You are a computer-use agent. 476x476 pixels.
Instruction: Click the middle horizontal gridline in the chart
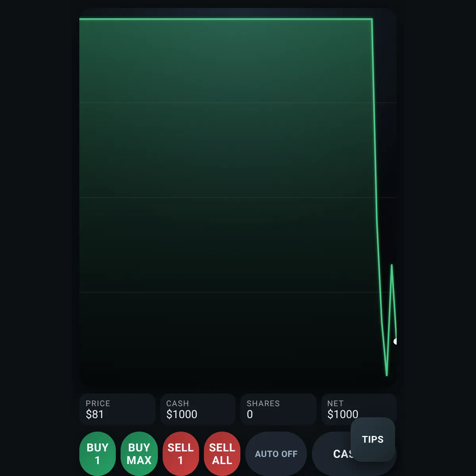[238, 198]
